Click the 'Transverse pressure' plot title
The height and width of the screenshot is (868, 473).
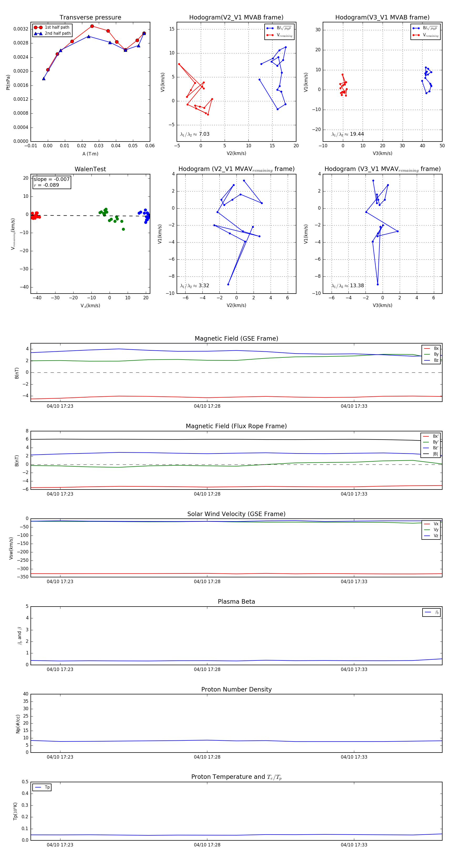point(90,18)
